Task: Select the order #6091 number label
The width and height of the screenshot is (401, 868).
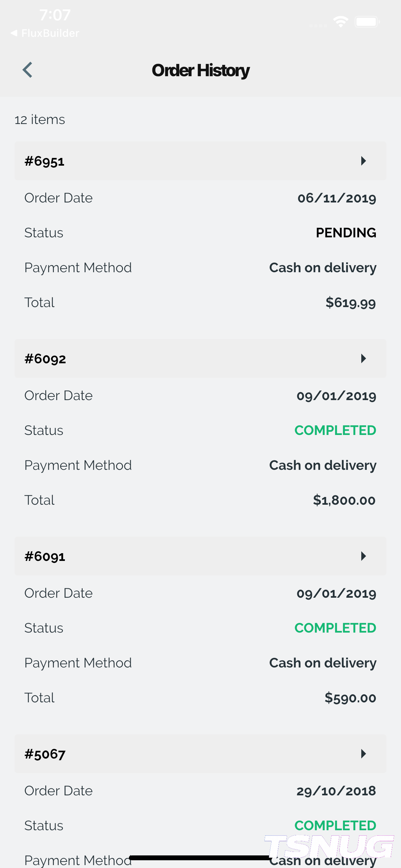Action: pyautogui.click(x=45, y=556)
